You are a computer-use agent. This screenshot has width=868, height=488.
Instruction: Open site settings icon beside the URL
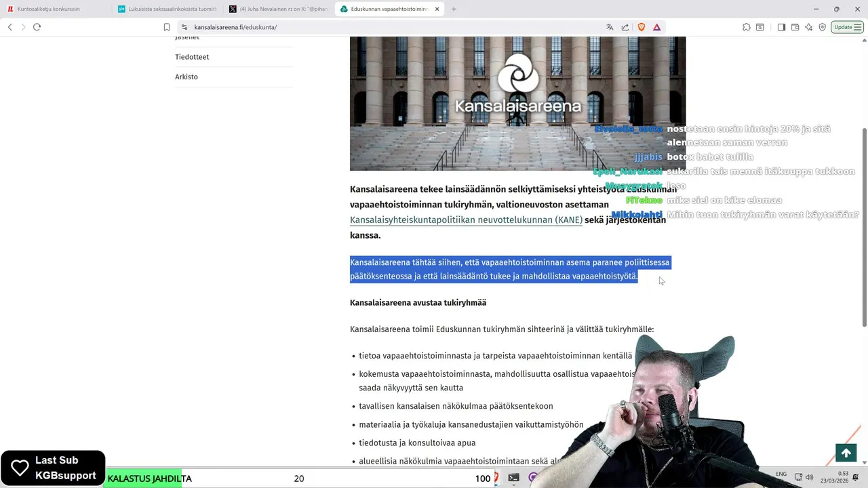click(x=184, y=27)
